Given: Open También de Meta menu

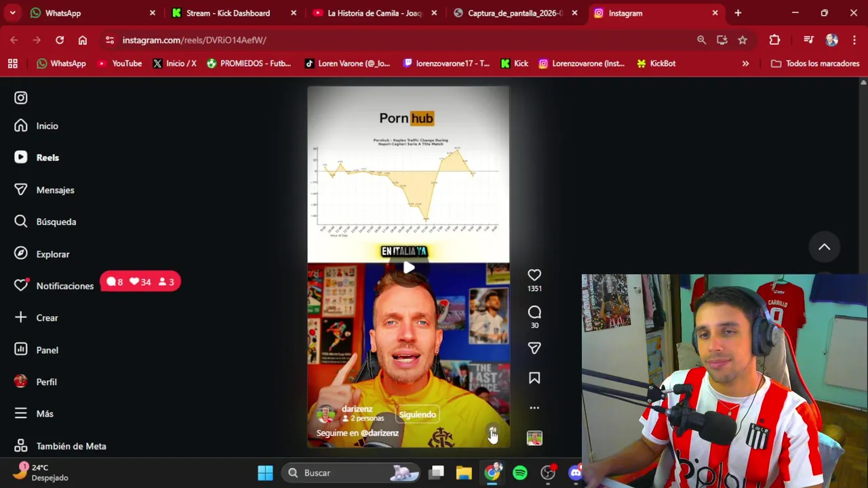Looking at the screenshot, I should click(x=60, y=446).
